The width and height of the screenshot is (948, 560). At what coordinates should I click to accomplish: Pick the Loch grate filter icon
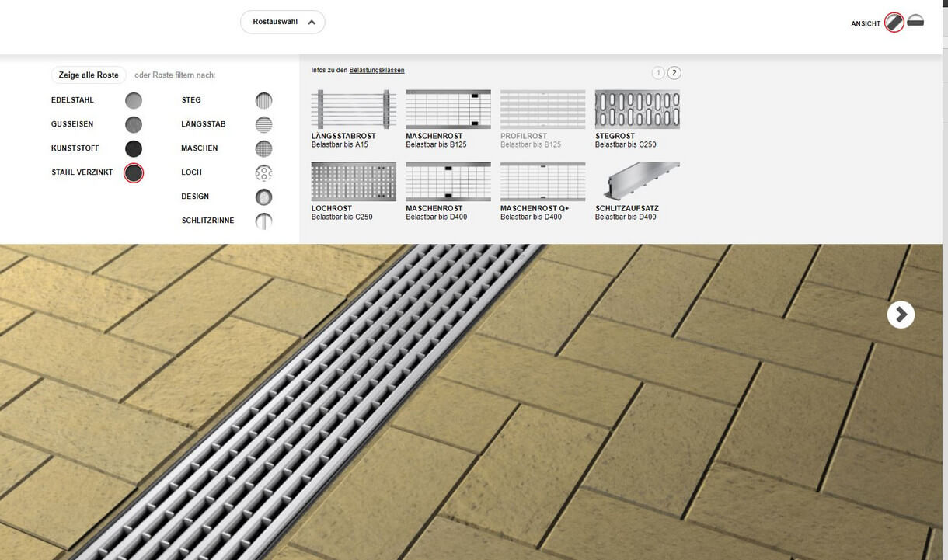264,172
